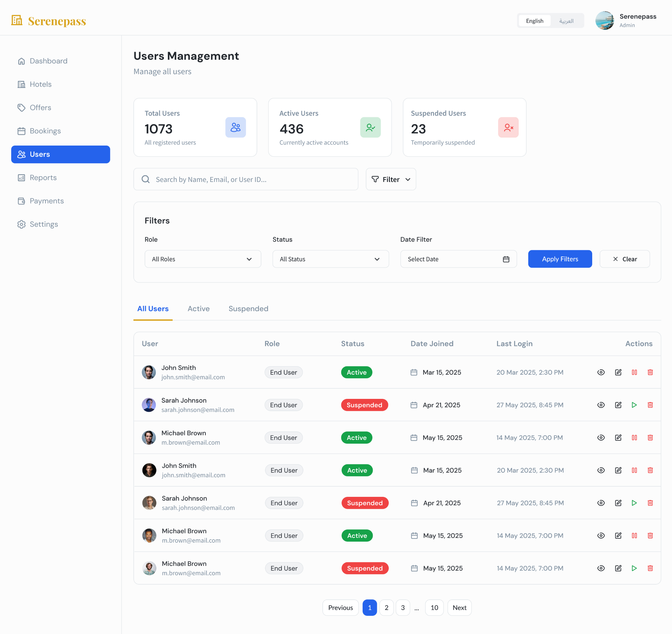The height and width of the screenshot is (634, 672).
Task: Switch to the Suspended tab
Action: 248,309
